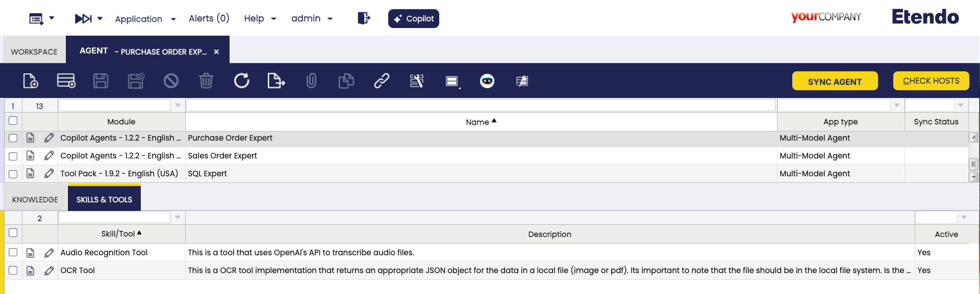This screenshot has width=980, height=294.
Task: Click the Delete trash can icon
Action: (x=206, y=81)
